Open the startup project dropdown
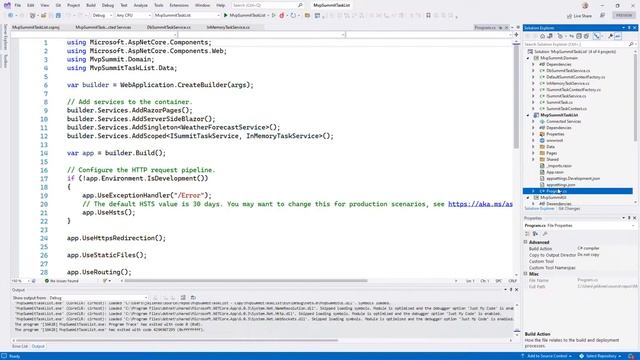The image size is (640, 360). click(x=187, y=15)
